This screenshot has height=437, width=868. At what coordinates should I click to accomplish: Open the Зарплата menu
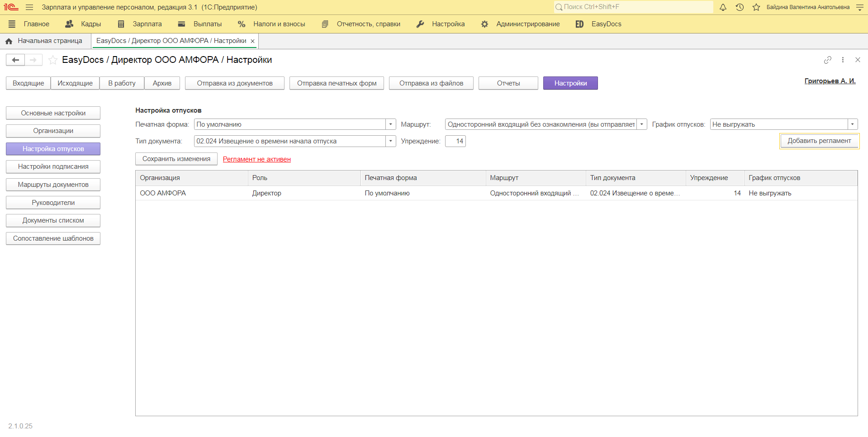click(x=147, y=24)
